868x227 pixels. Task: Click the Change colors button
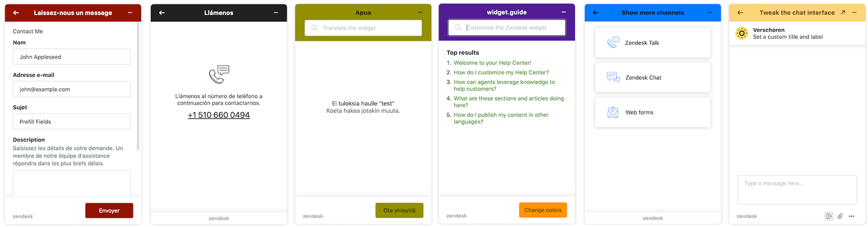pos(542,210)
